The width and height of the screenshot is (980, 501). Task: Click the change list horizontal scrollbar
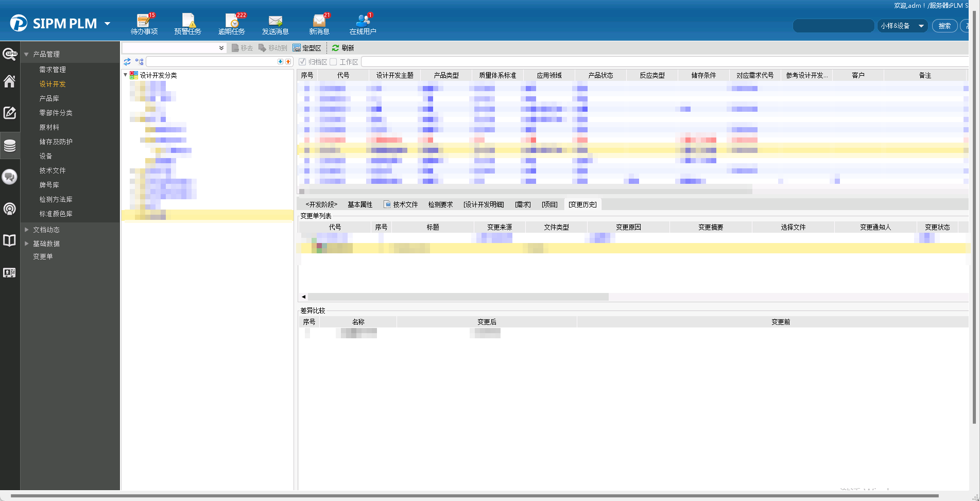point(458,297)
